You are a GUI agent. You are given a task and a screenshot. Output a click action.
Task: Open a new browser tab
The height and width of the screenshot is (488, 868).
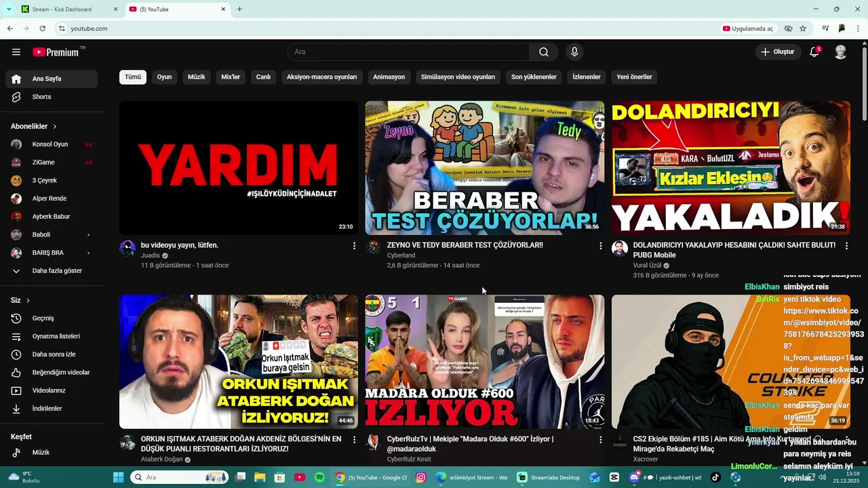(239, 9)
